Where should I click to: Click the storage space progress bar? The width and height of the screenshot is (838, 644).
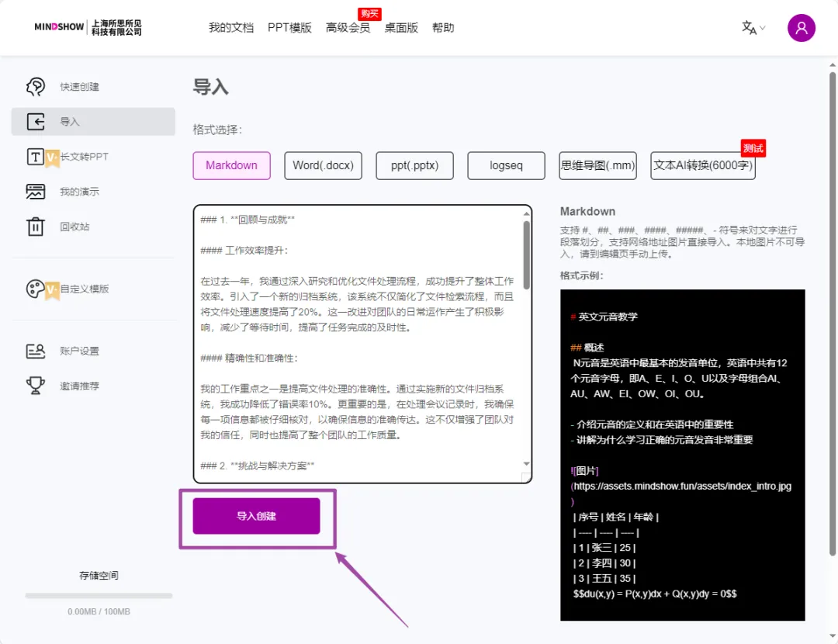(x=99, y=595)
